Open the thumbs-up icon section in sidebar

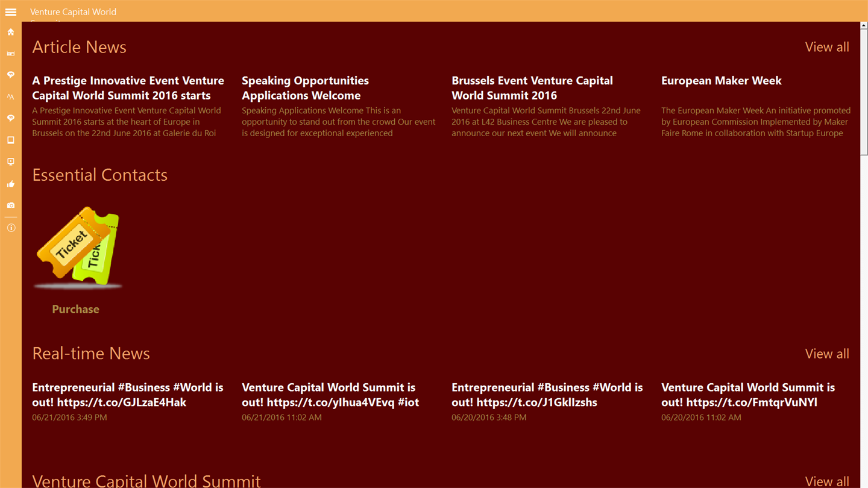tap(11, 184)
